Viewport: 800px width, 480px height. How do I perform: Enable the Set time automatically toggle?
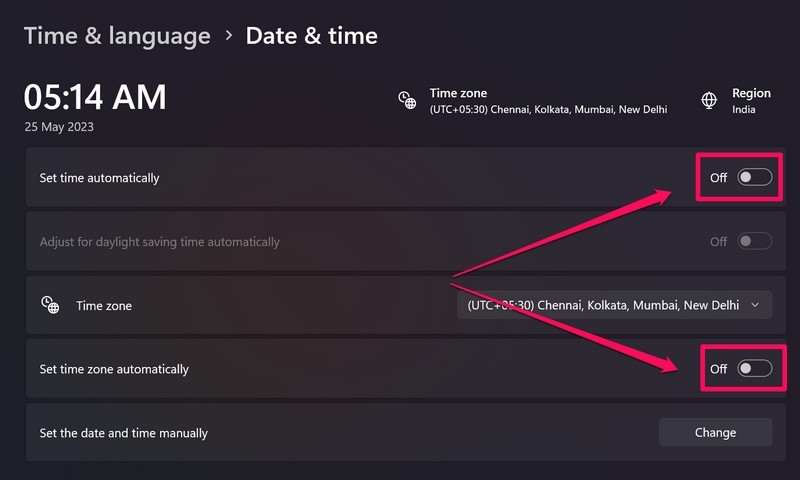(x=755, y=177)
